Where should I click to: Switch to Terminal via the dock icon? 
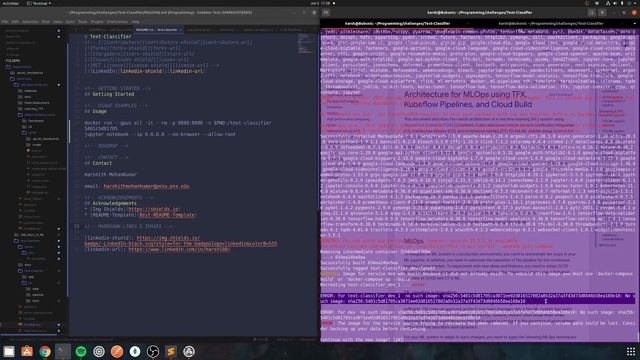pos(63,351)
